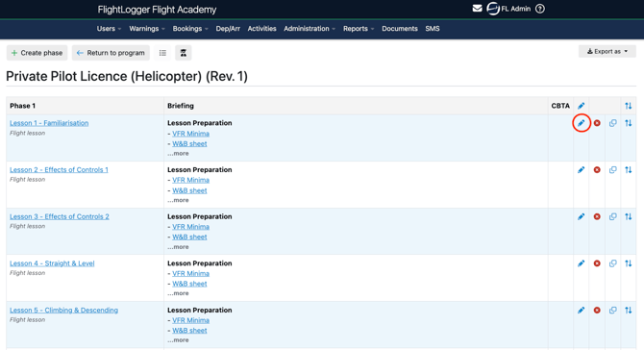Edit Lesson 4 - Straight & Level

(582, 263)
